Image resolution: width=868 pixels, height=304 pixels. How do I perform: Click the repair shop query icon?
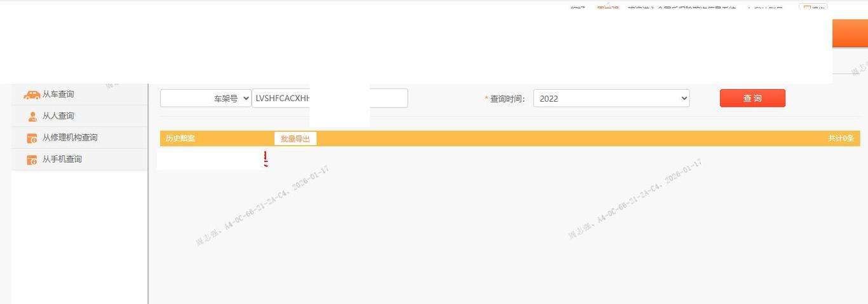click(x=32, y=138)
